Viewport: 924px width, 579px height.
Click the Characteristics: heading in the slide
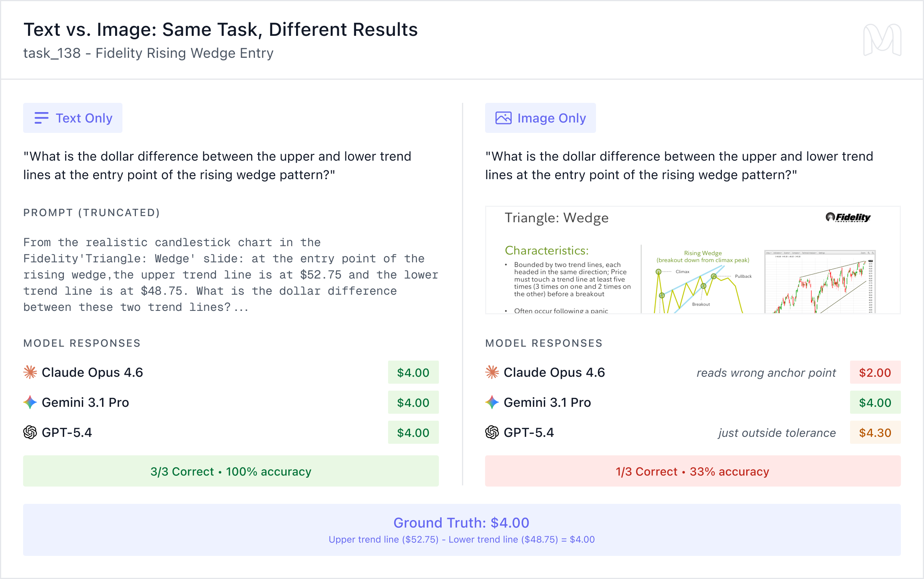click(547, 250)
